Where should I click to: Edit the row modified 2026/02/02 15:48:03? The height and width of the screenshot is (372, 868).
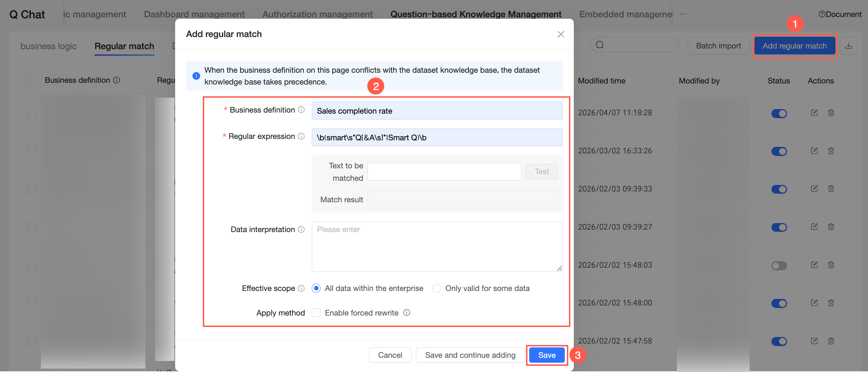(814, 265)
